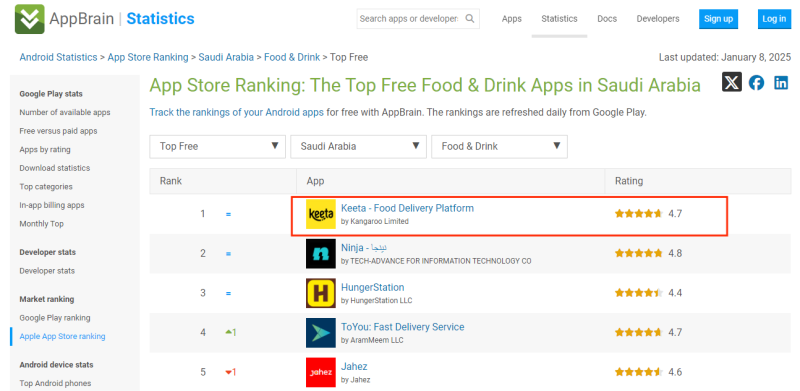Share page via X icon
This screenshot has height=391, width=800.
tap(732, 82)
